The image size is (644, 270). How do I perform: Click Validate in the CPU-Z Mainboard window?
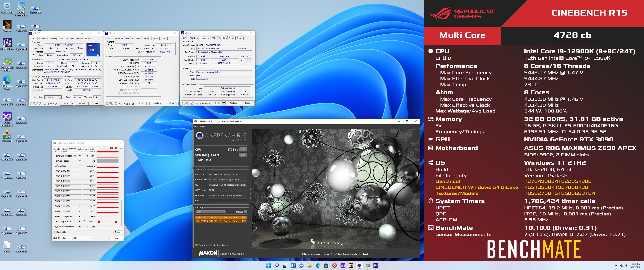(233, 103)
